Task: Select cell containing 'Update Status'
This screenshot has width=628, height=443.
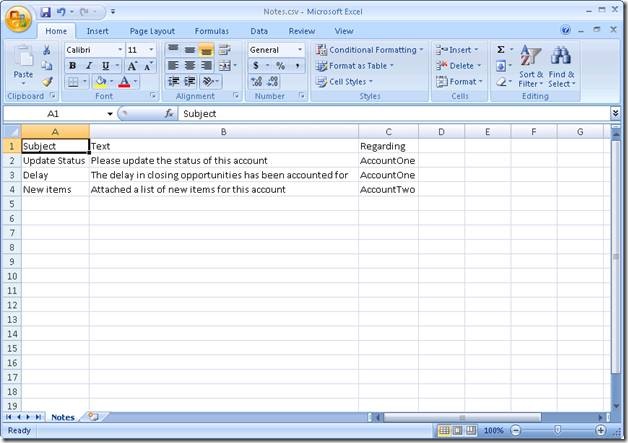Action: (54, 160)
